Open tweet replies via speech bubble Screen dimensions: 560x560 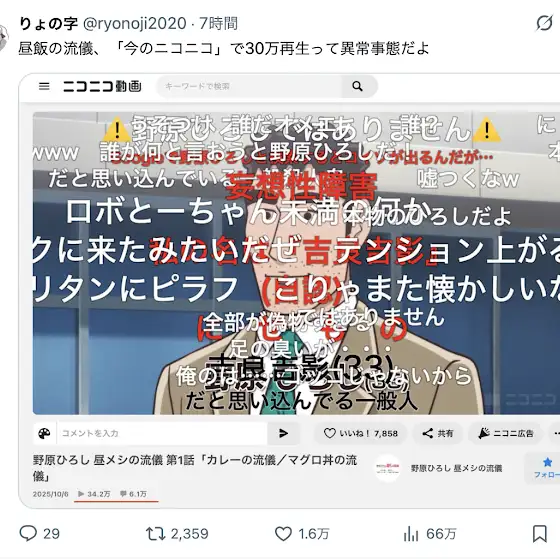[28, 534]
